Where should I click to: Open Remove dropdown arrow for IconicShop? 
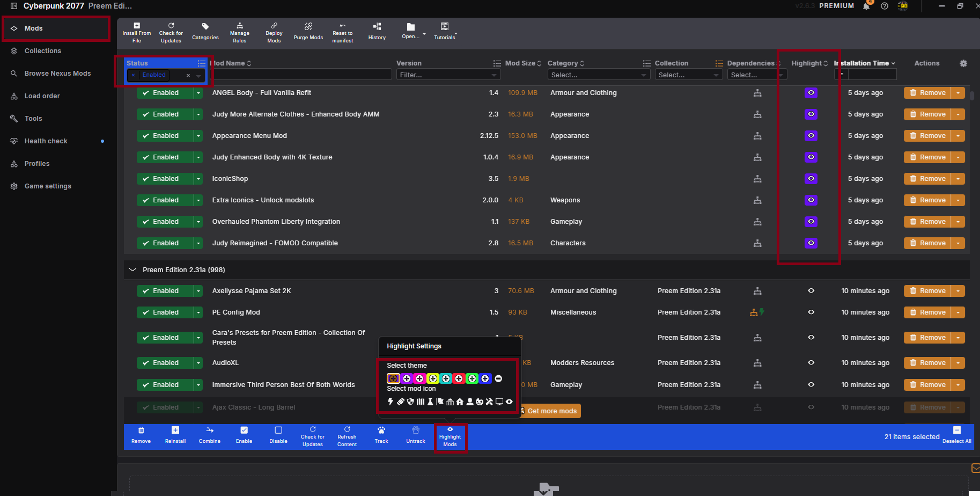click(x=958, y=179)
